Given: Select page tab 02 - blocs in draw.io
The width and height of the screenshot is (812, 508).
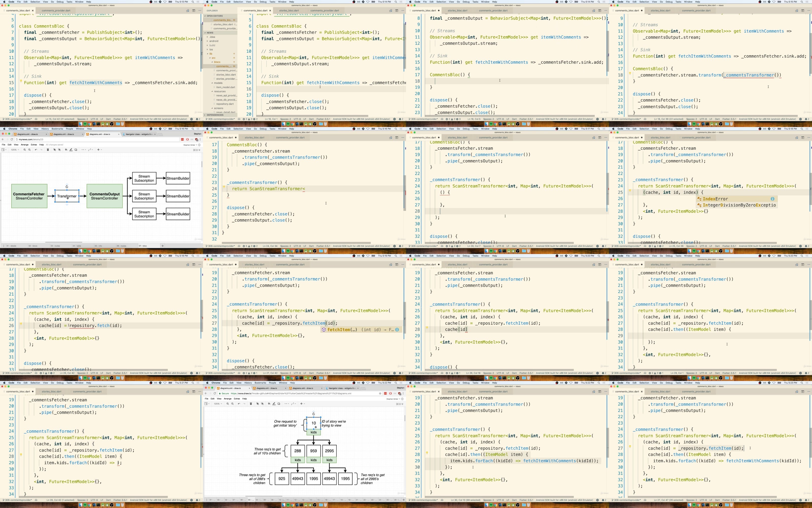Looking at the screenshot, I should [39, 246].
